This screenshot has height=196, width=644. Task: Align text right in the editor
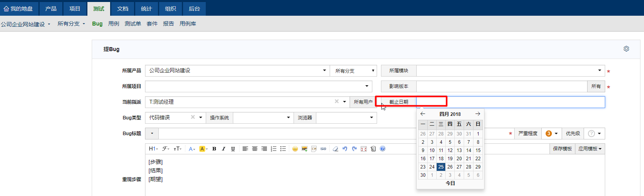[x=264, y=149]
